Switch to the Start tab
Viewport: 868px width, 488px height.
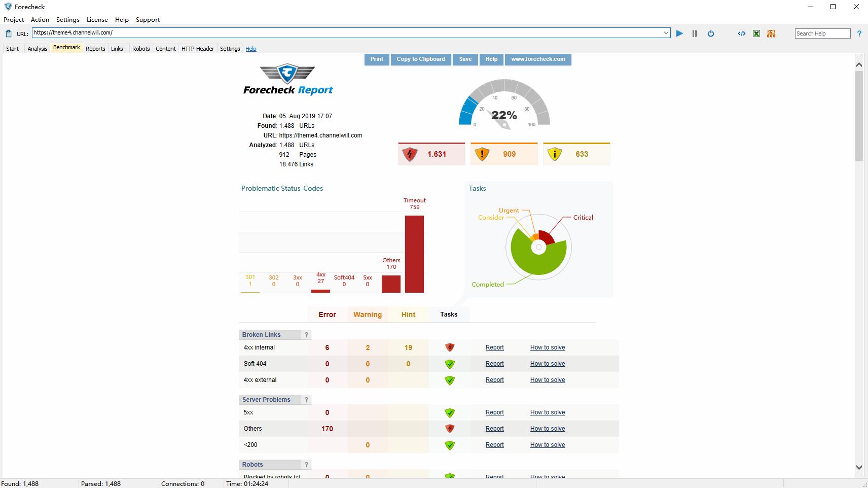point(13,49)
